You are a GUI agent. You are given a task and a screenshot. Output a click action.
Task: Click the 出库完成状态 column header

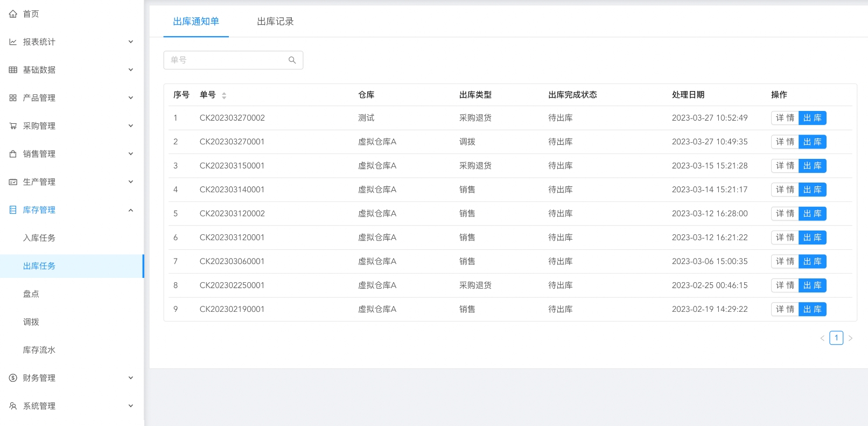click(572, 95)
